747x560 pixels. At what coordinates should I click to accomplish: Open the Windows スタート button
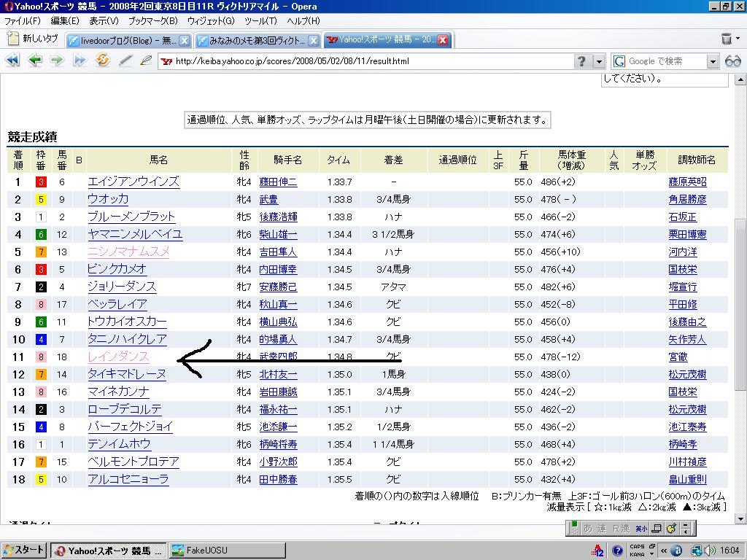[x=24, y=550]
